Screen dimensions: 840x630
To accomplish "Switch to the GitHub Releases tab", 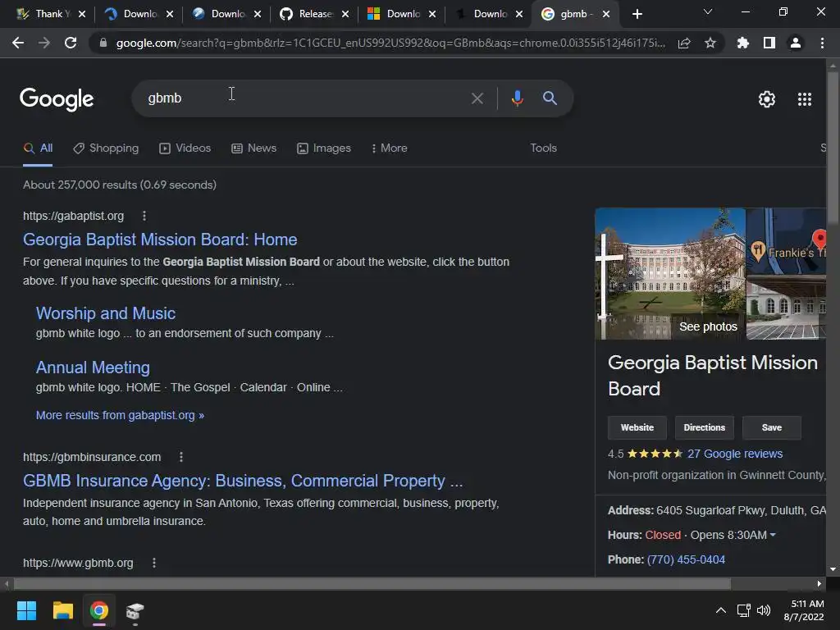I will coord(315,15).
